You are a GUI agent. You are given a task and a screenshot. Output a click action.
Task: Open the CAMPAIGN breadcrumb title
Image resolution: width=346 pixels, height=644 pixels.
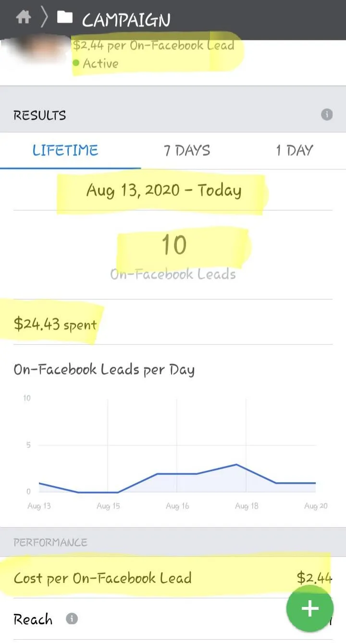point(126,20)
